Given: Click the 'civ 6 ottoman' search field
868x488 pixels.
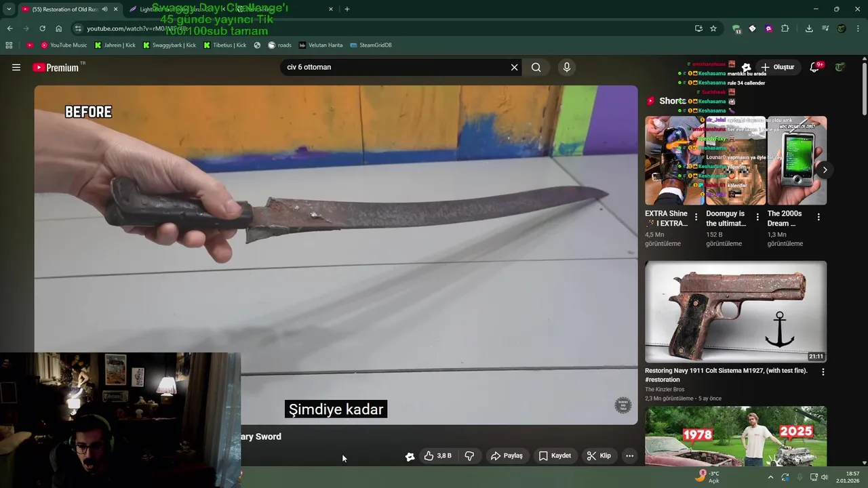Looking at the screenshot, I should [x=397, y=67].
